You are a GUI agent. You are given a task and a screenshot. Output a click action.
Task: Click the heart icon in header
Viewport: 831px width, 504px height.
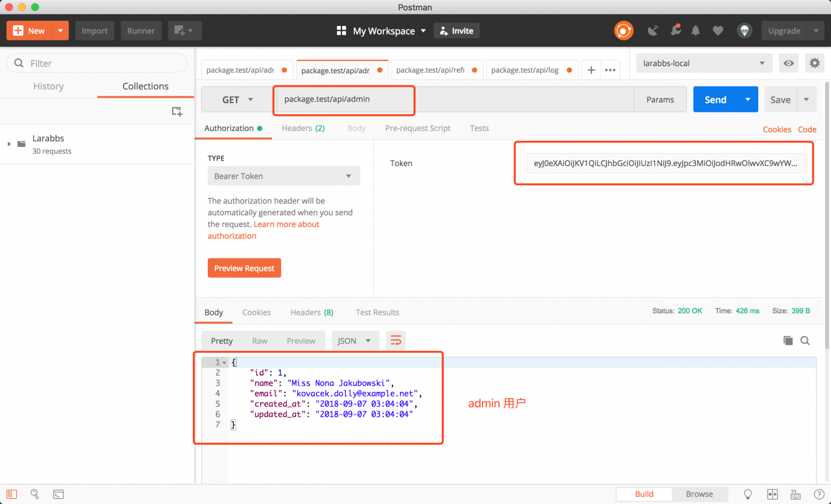tap(718, 31)
